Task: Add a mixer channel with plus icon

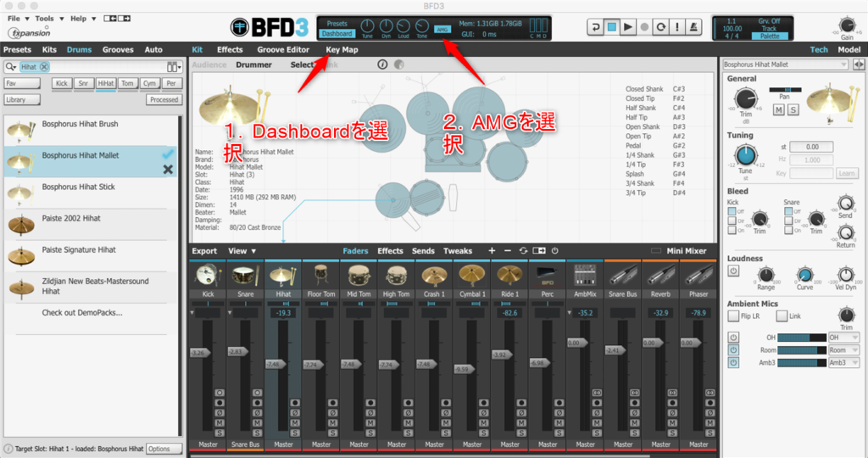Action: click(x=492, y=251)
